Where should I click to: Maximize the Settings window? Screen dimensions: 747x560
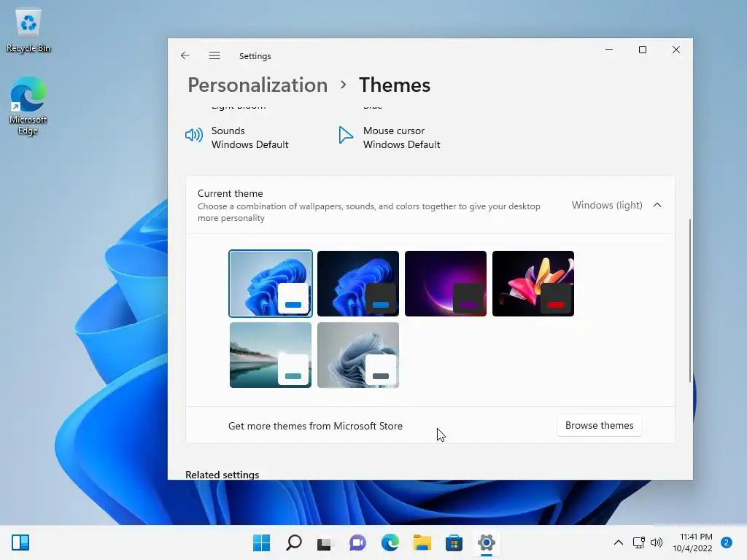(643, 50)
